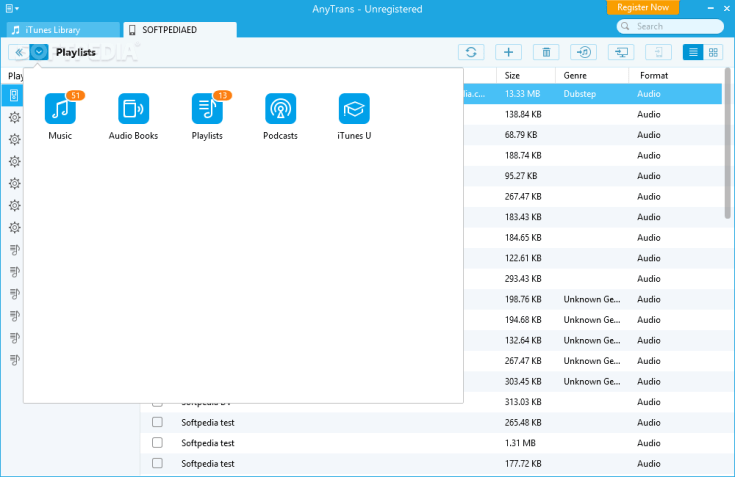735x477 pixels.
Task: Click the Send to computer toolbar button
Action: click(621, 52)
